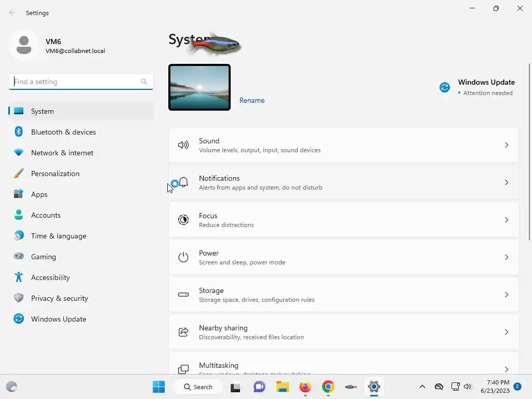Open the System category in sidebar
The width and height of the screenshot is (532, 399).
tap(81, 111)
